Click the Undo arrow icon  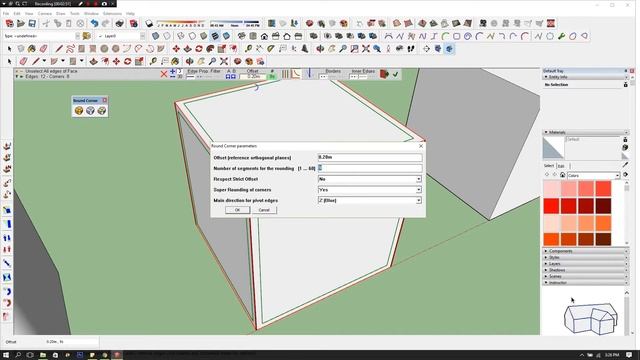click(x=94, y=23)
